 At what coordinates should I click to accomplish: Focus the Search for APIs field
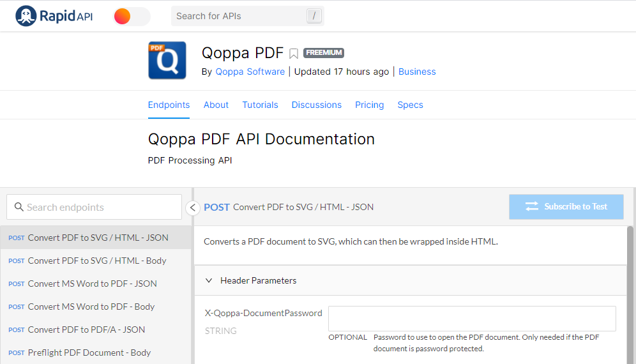[x=247, y=16]
